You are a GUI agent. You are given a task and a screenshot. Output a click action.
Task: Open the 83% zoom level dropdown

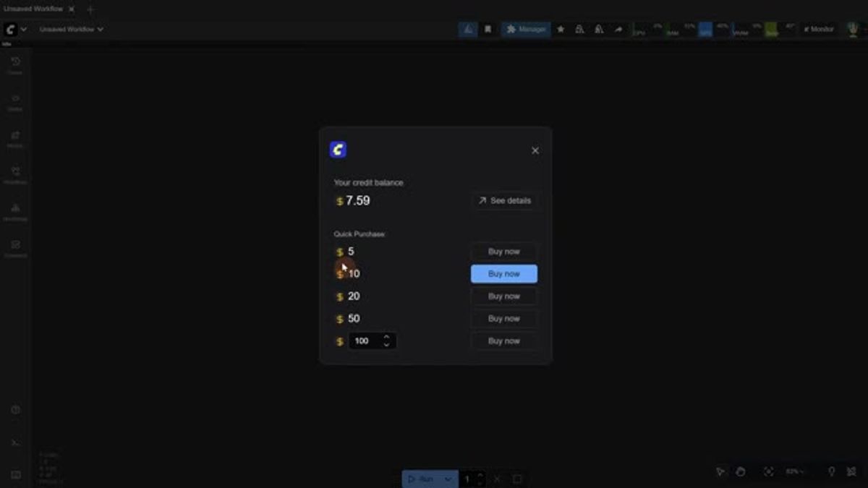[x=795, y=471]
